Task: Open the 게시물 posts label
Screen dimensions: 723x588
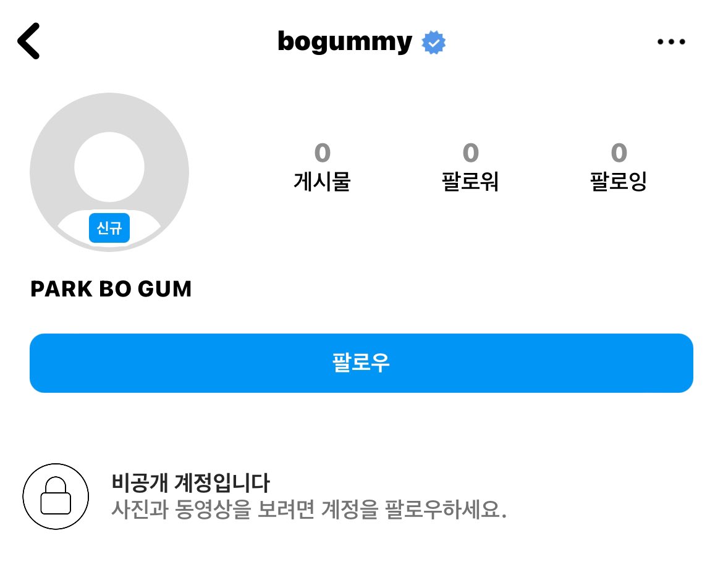Action: 323,180
